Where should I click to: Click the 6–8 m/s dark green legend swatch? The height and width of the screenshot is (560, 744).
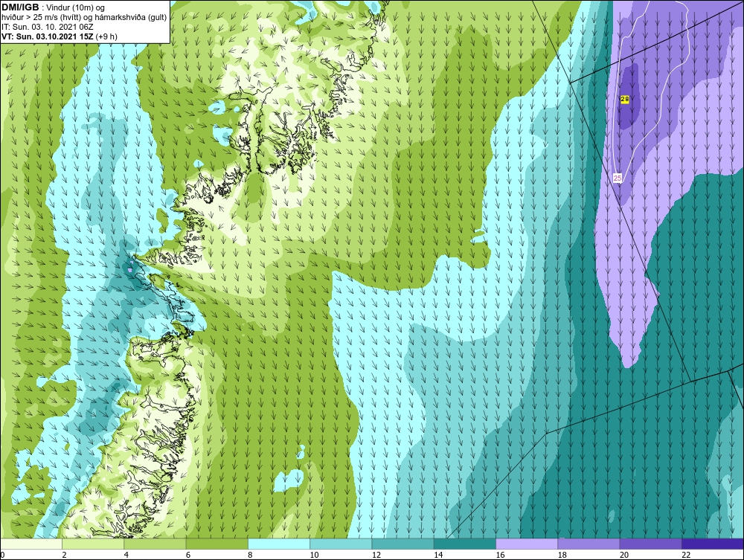(217, 544)
